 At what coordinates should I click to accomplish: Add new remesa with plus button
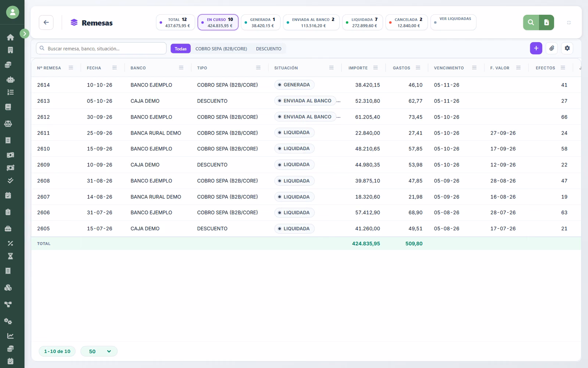point(536,48)
